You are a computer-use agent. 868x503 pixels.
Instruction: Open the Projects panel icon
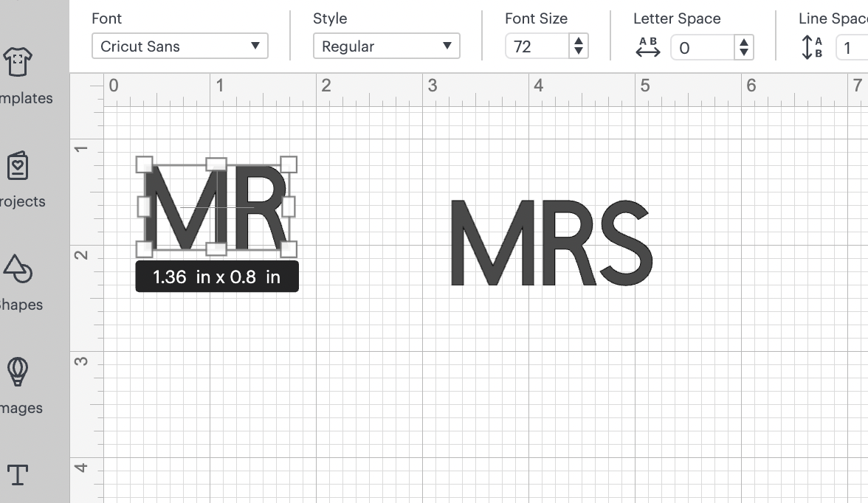click(18, 165)
